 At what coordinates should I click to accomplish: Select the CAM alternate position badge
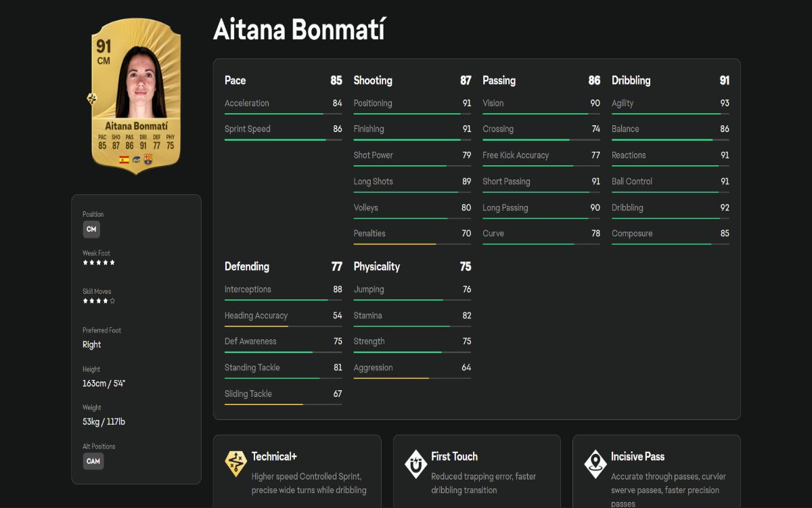93,461
